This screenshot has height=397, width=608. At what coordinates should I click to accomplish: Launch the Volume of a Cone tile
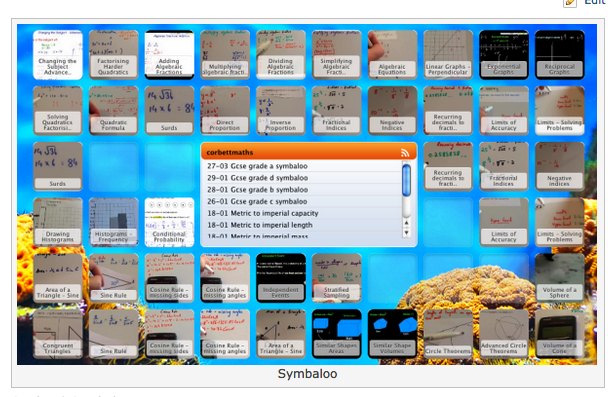tap(560, 334)
